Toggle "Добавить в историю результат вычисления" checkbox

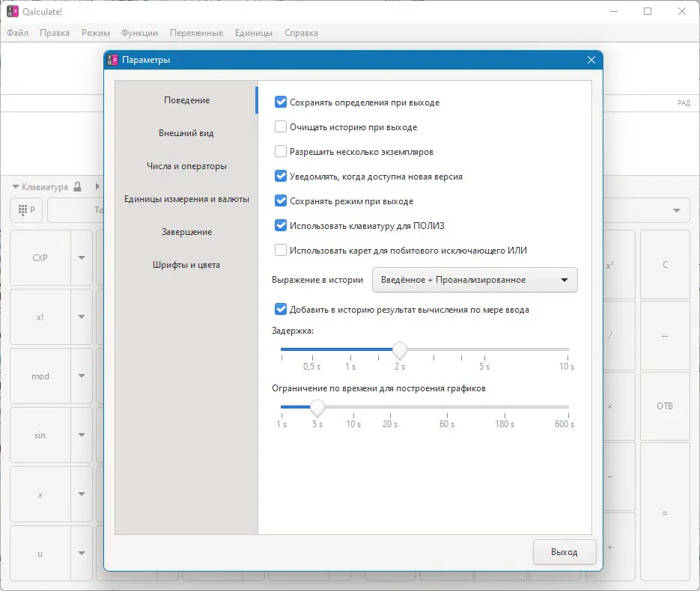point(280,309)
